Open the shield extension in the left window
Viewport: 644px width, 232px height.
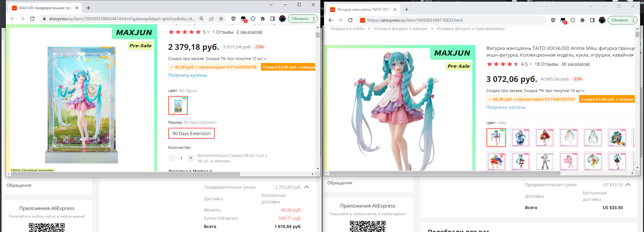(x=233, y=19)
